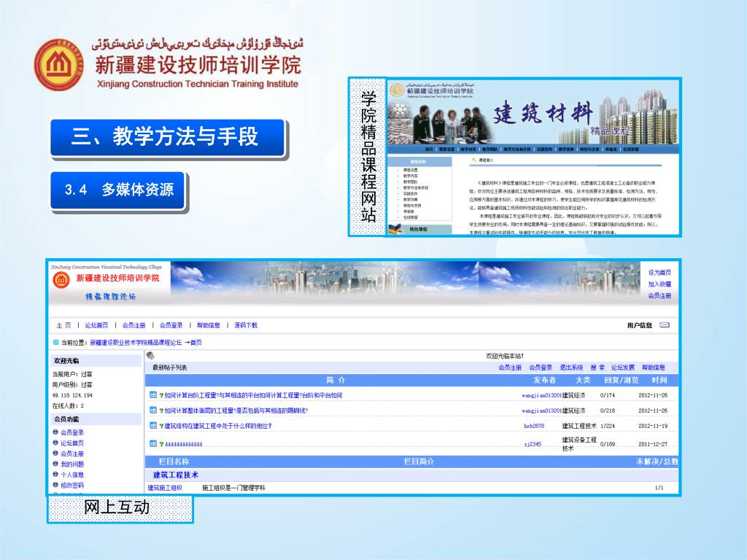
Task: Click the 加入收藏 link
Action: (659, 284)
